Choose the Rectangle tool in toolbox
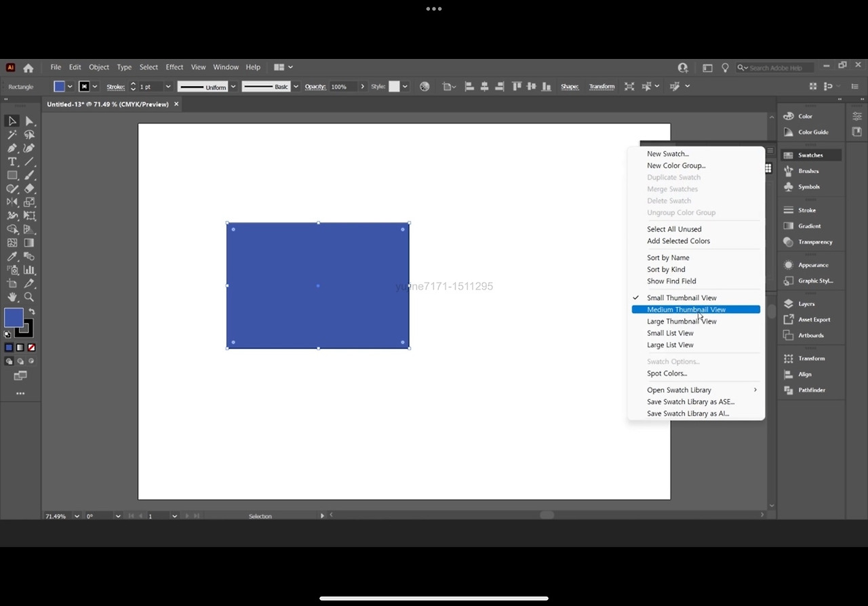The image size is (868, 606). (x=12, y=175)
